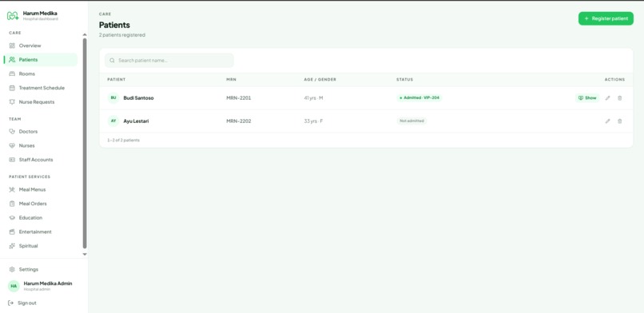The width and height of the screenshot is (644, 313).
Task: Click the PATIENT column header
Action: pyautogui.click(x=116, y=80)
